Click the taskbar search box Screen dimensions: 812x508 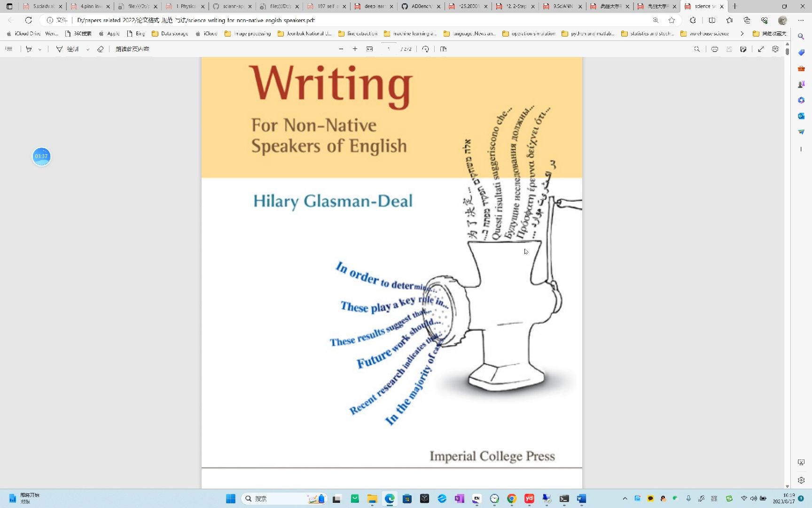(x=284, y=499)
